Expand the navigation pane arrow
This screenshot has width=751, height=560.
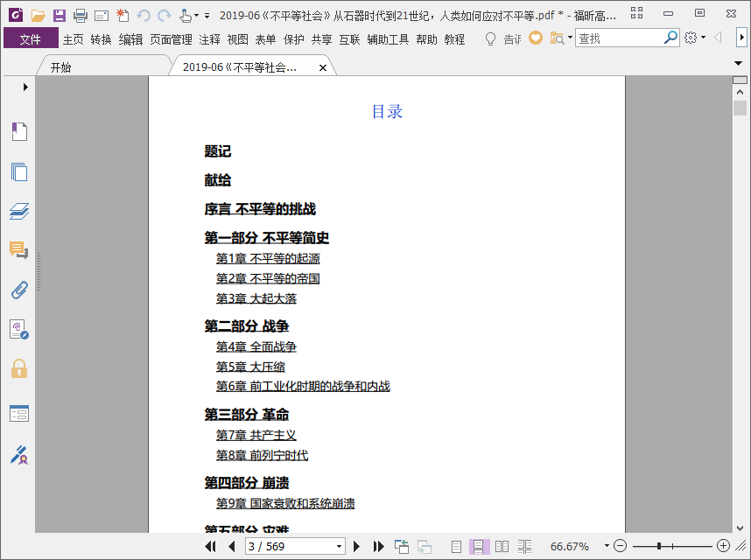[x=25, y=87]
